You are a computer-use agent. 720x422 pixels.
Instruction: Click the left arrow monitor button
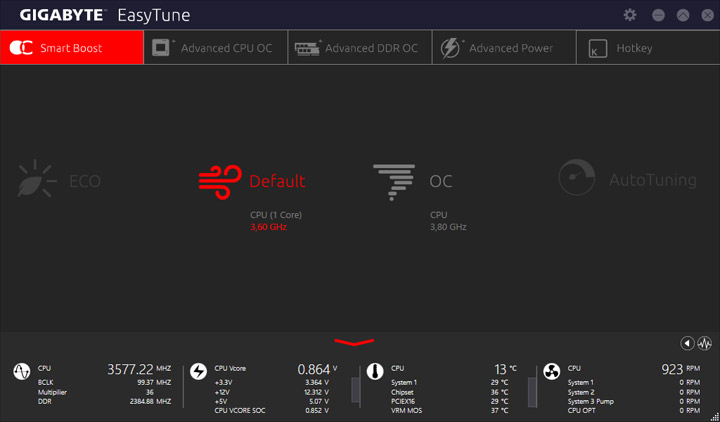(x=687, y=343)
